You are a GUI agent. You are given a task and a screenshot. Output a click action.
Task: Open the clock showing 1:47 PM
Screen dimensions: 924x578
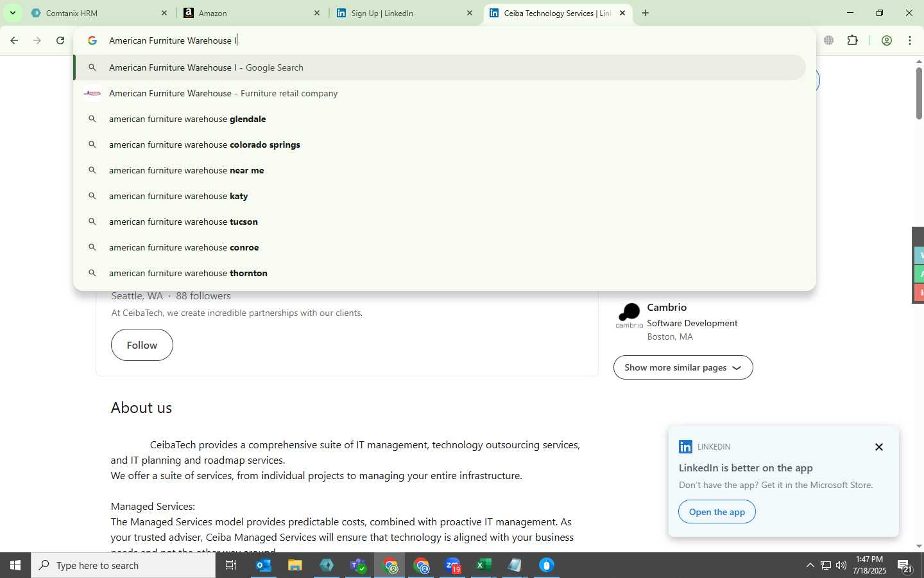pos(869,565)
